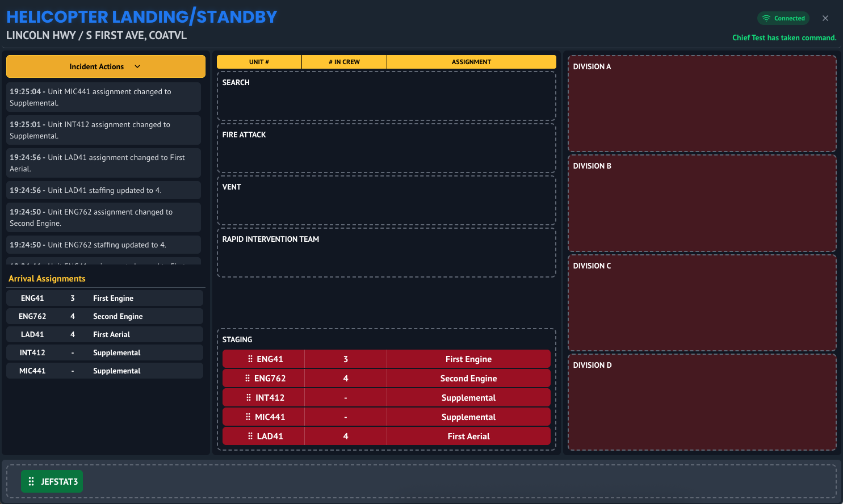Click Second Engine assignment in staging
The image size is (843, 504).
coord(468,378)
